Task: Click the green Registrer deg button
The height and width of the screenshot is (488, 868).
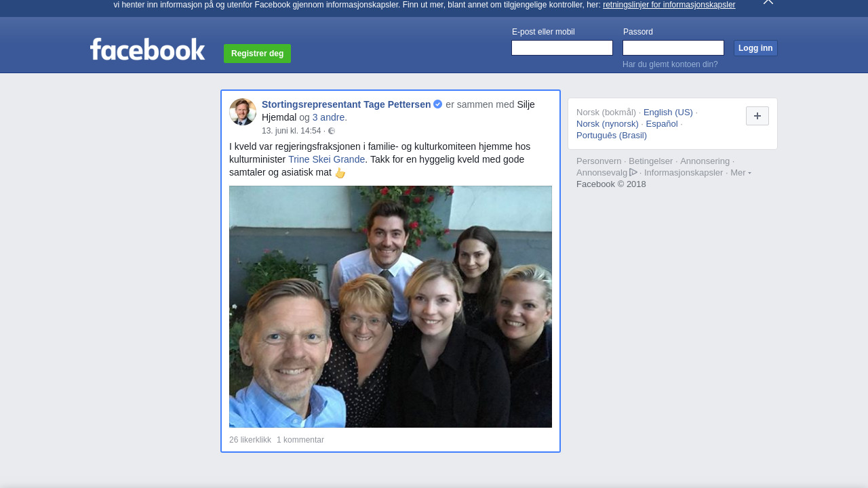Action: [257, 54]
